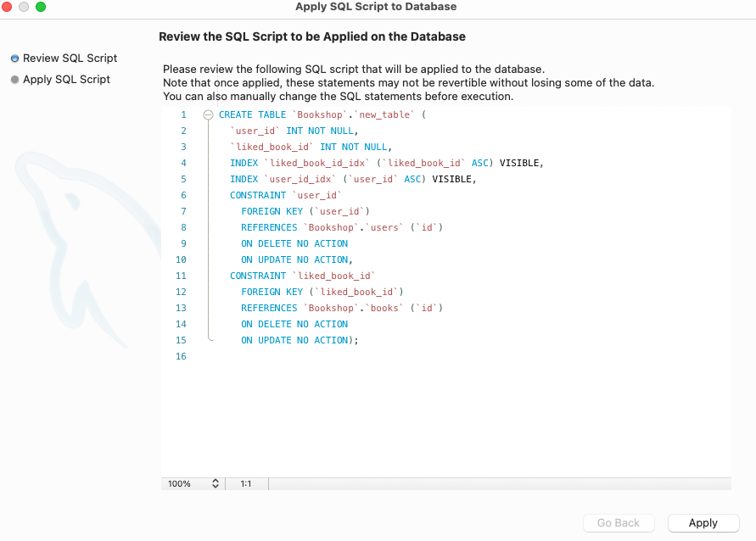Viewport: 756px width, 541px height.
Task: Click FOREIGN KEY (`liked_book_id`) on line 12
Action: (x=322, y=292)
